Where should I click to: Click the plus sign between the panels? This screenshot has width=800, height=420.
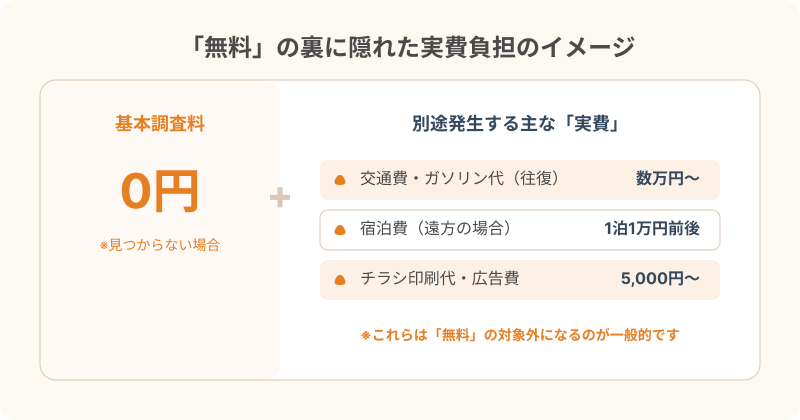pyautogui.click(x=280, y=198)
